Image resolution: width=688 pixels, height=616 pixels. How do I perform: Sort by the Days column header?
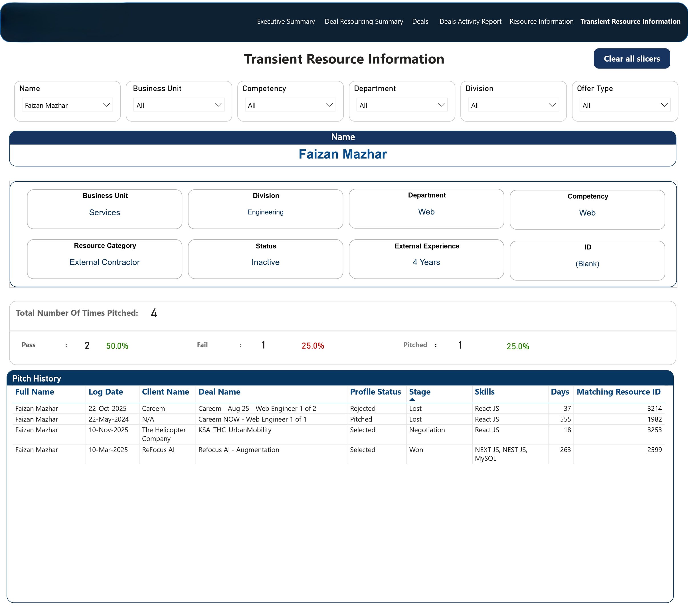pyautogui.click(x=560, y=392)
